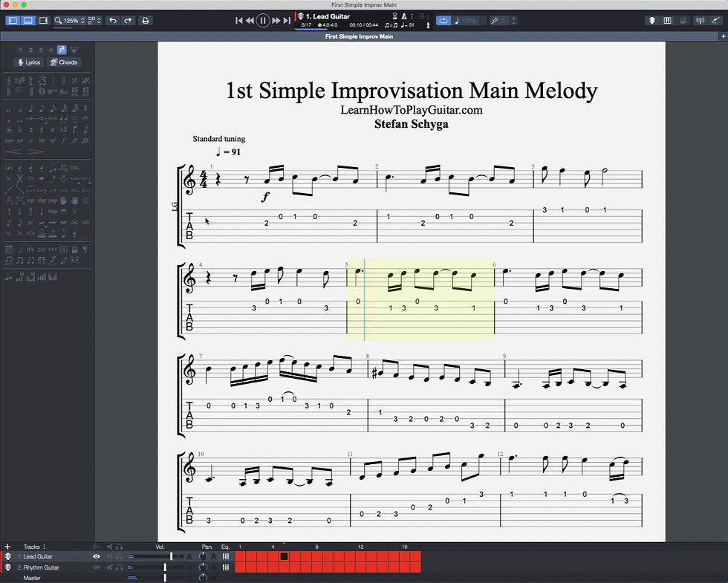Toggle visibility of Lead Guitar track
Viewport: 728px width, 583px height.
(x=97, y=556)
